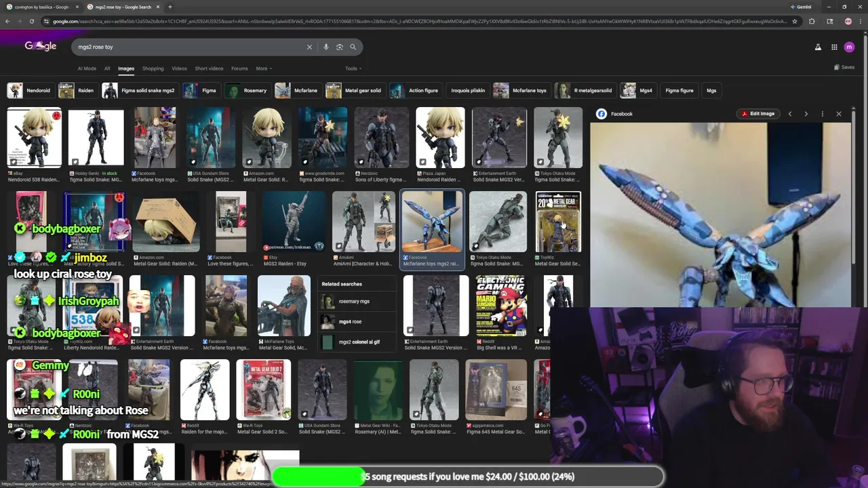This screenshot has width=868, height=488.
Task: Switch to 'covington ky basilica' browser tab
Action: click(42, 7)
